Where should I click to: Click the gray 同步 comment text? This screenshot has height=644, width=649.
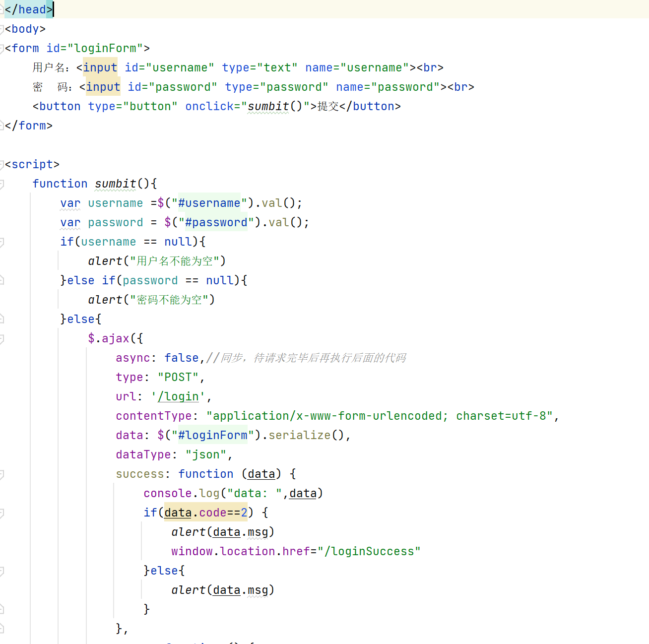(306, 358)
